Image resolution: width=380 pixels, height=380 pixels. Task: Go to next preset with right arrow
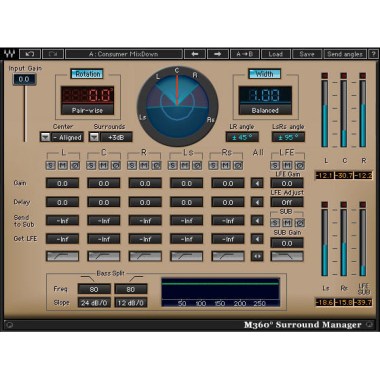pyautogui.click(x=218, y=54)
